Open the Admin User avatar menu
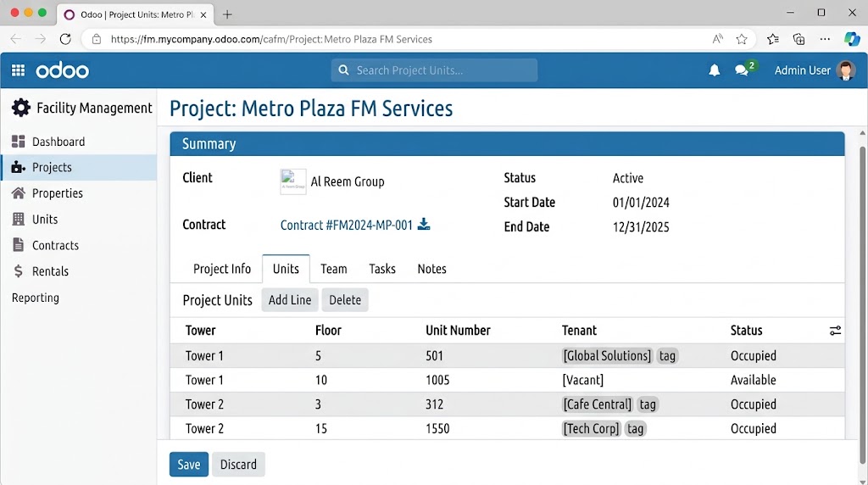This screenshot has height=485, width=868. (x=845, y=70)
